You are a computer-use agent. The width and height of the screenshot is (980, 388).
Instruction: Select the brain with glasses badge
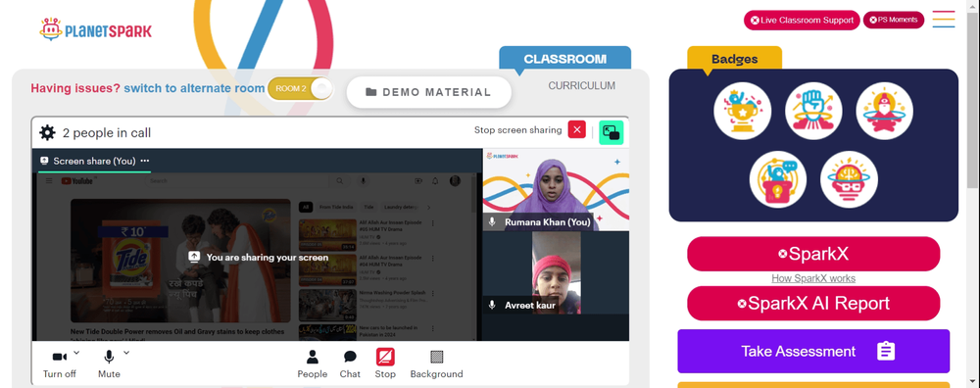click(x=850, y=179)
